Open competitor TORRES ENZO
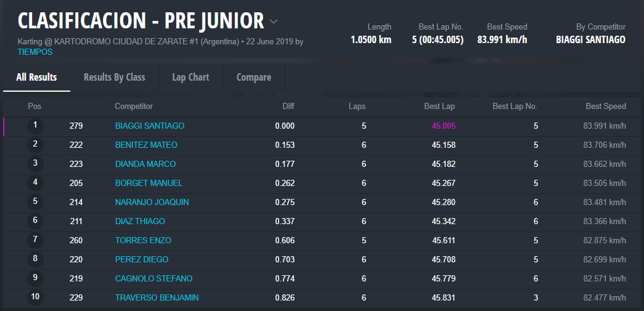The image size is (644, 311). tap(143, 240)
